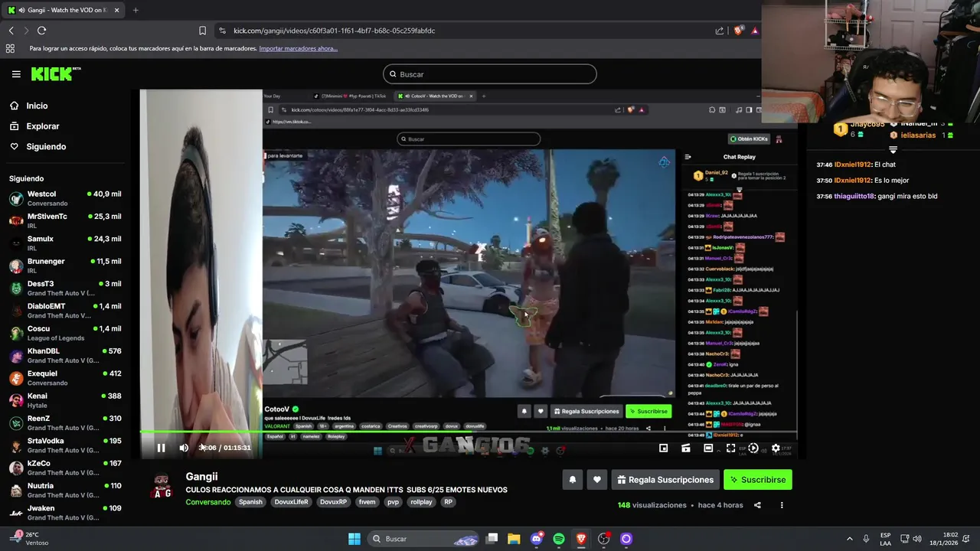This screenshot has height=551, width=980.
Task: Open the video player settings gear
Action: (776, 448)
